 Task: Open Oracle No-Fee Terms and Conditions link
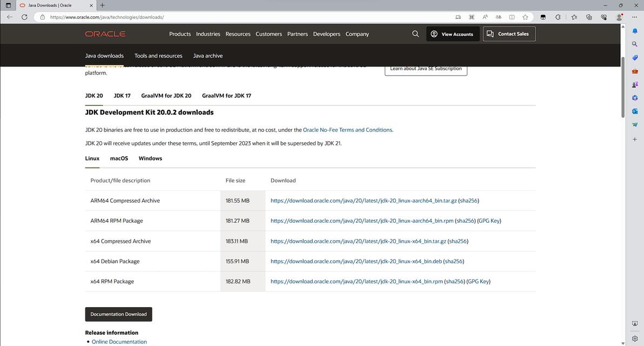(347, 130)
